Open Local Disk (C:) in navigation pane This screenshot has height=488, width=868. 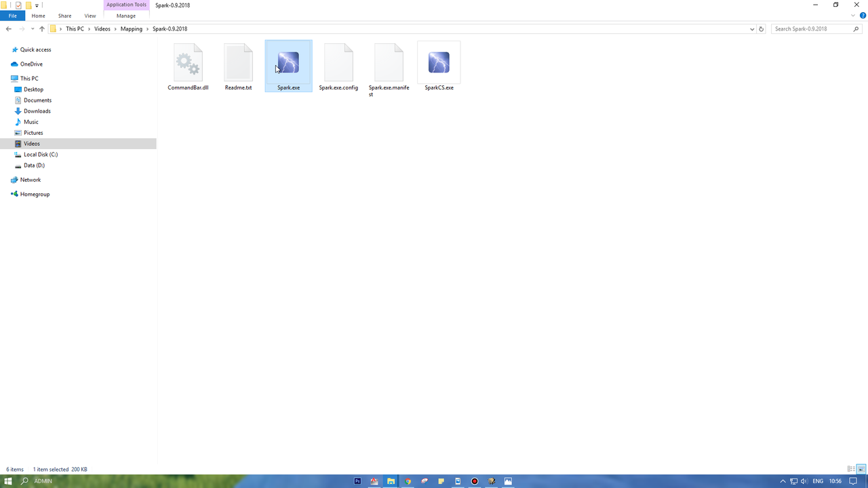pyautogui.click(x=41, y=154)
